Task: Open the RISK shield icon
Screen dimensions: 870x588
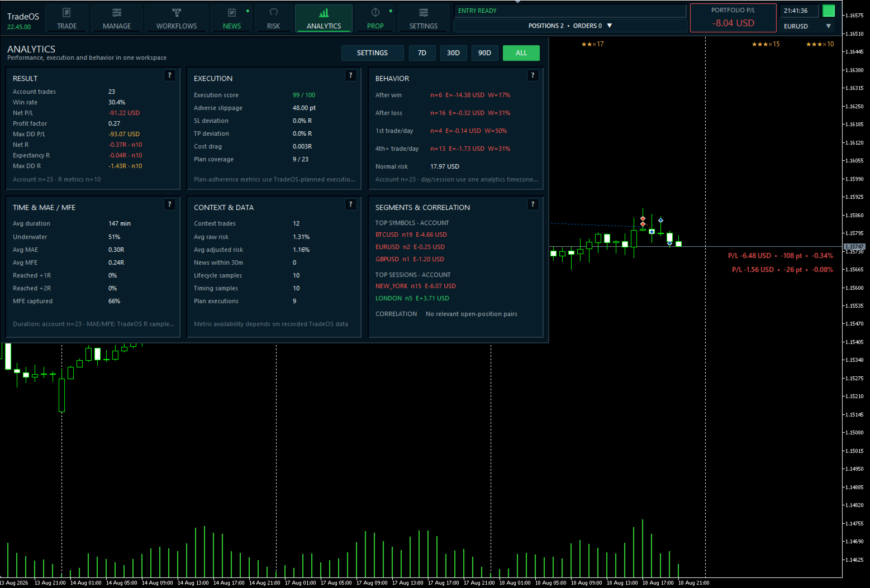Action: click(x=274, y=12)
